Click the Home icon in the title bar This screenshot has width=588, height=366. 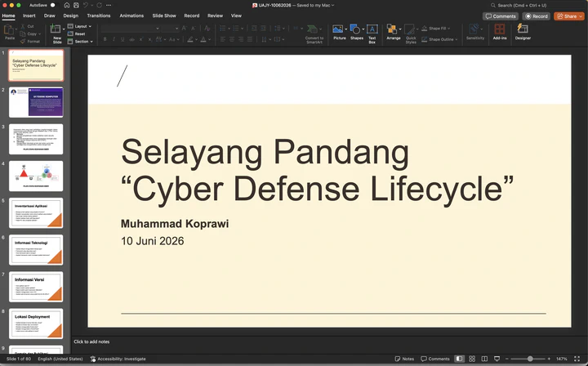pyautogui.click(x=67, y=5)
